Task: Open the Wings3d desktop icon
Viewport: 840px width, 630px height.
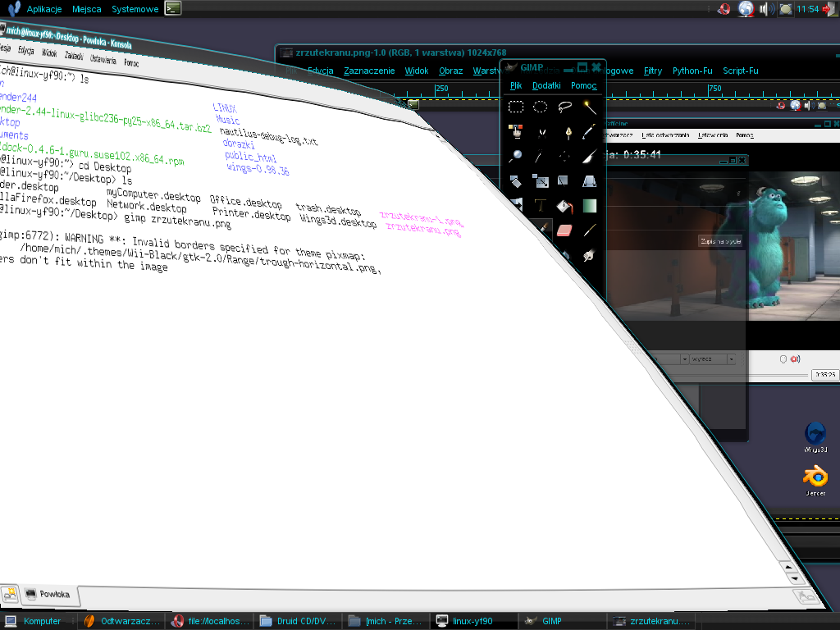Action: click(815, 437)
